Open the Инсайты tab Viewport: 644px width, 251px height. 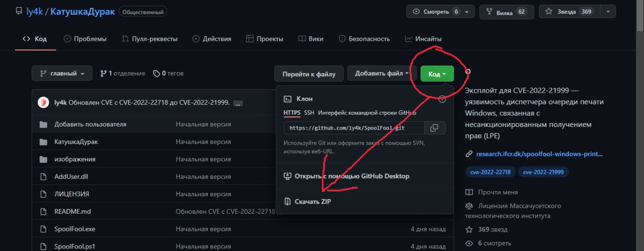click(x=423, y=39)
